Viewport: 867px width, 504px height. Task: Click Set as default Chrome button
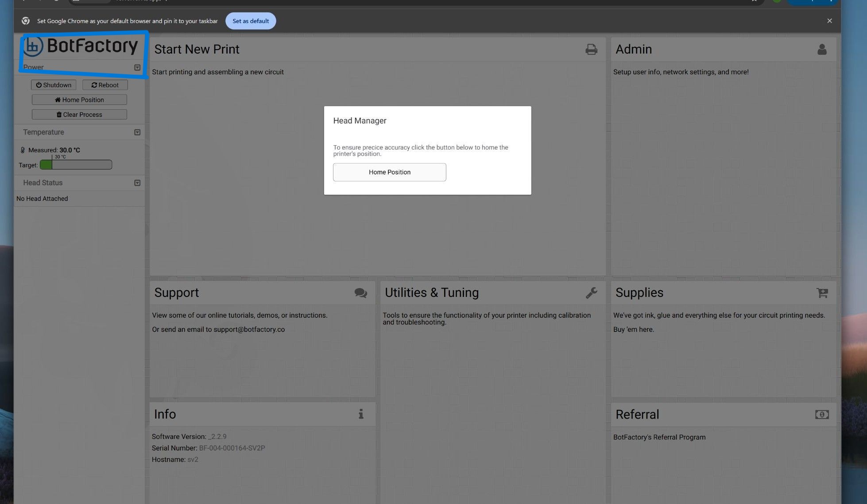pyautogui.click(x=251, y=21)
